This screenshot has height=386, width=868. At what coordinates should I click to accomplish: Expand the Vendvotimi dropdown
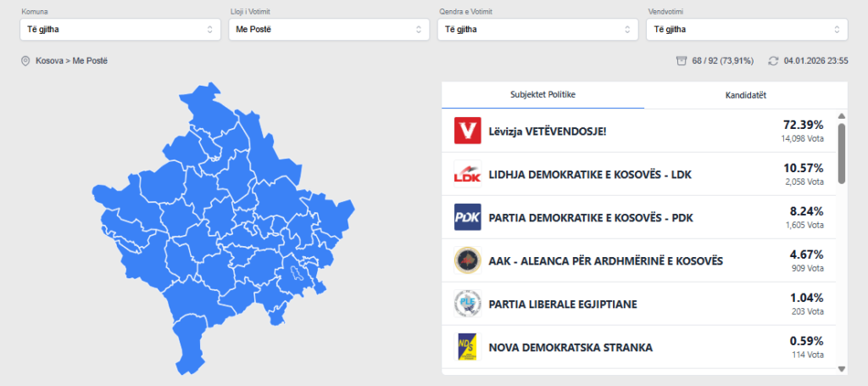coord(746,30)
